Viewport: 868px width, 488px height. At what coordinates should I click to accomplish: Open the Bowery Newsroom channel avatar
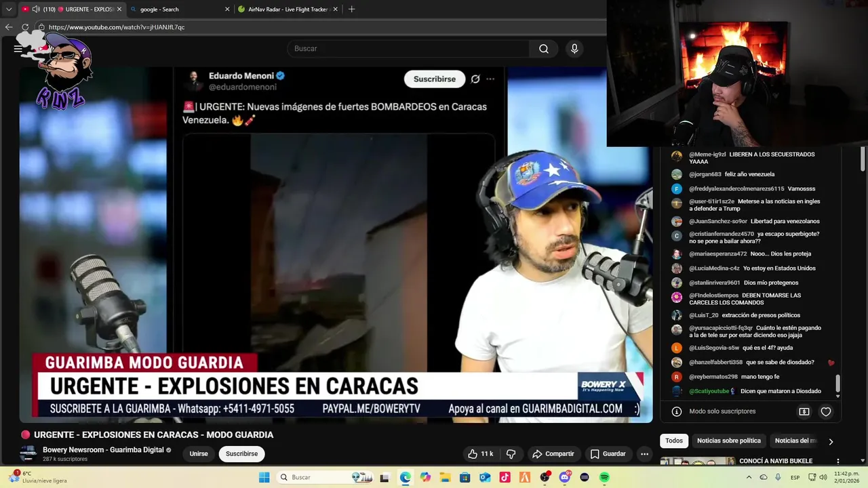click(x=28, y=453)
